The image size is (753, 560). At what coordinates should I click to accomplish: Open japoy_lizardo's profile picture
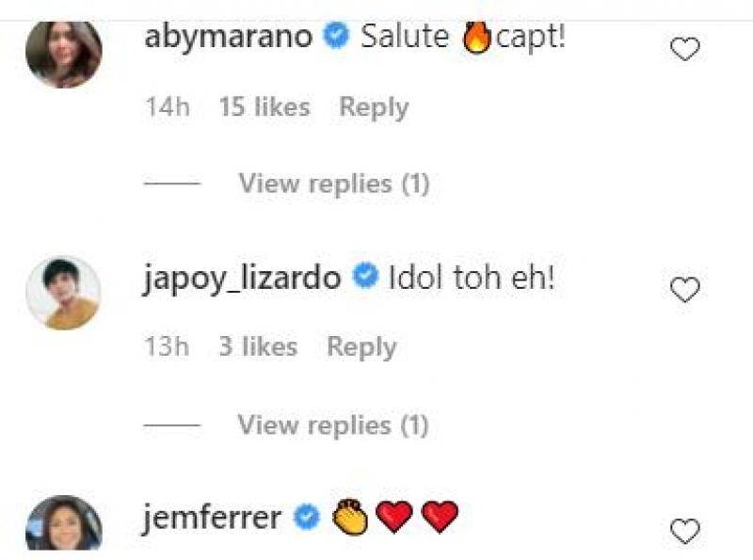[64, 293]
